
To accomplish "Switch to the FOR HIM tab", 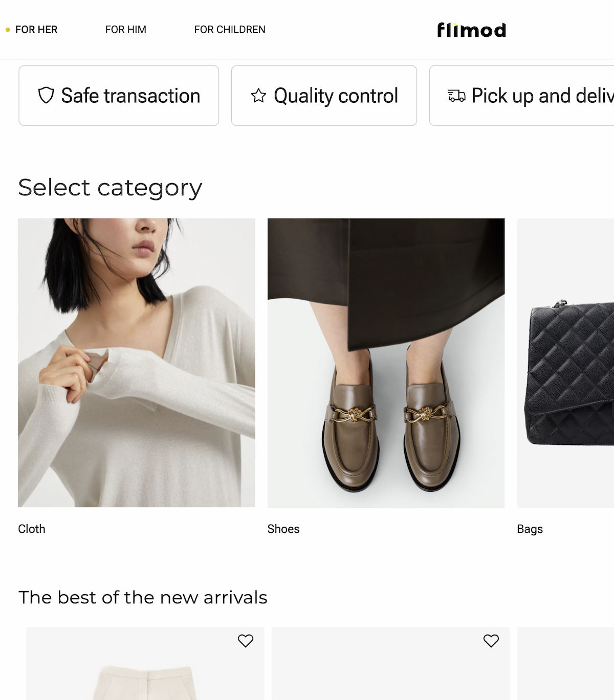I will point(126,30).
